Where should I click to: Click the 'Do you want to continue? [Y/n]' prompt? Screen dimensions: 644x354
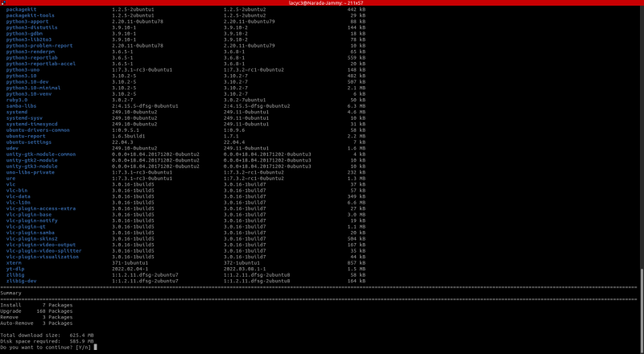click(46, 348)
